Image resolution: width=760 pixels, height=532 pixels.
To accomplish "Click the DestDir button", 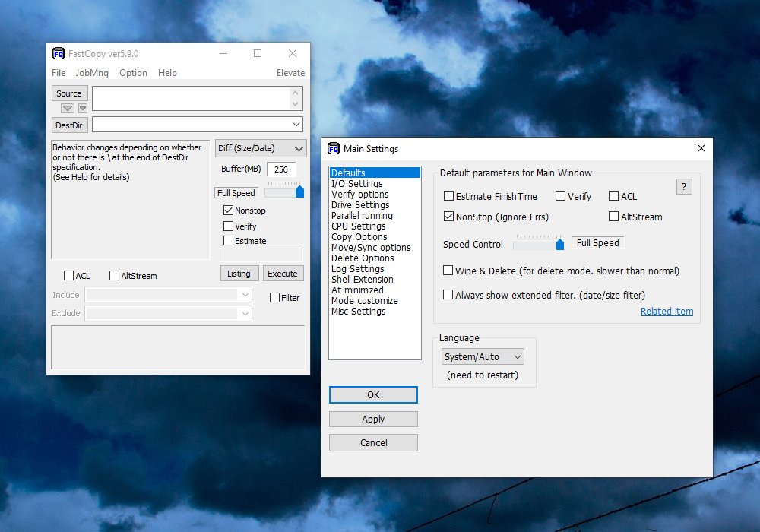I will pyautogui.click(x=69, y=125).
